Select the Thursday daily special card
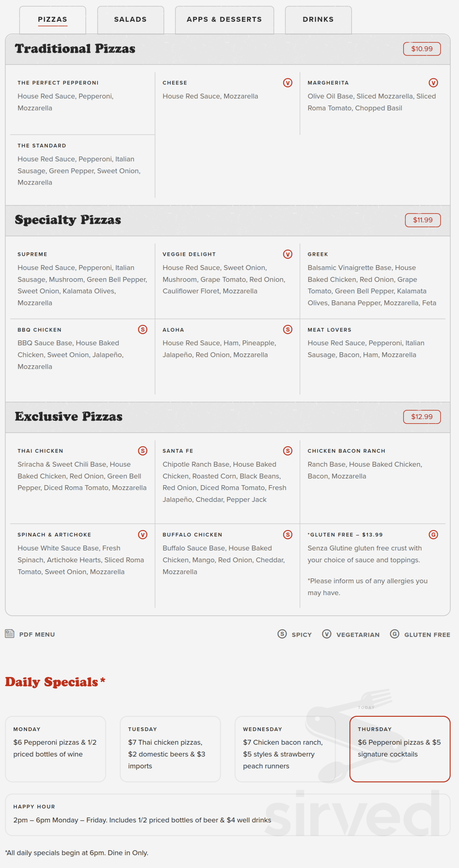Image resolution: width=459 pixels, height=868 pixels. click(x=400, y=748)
